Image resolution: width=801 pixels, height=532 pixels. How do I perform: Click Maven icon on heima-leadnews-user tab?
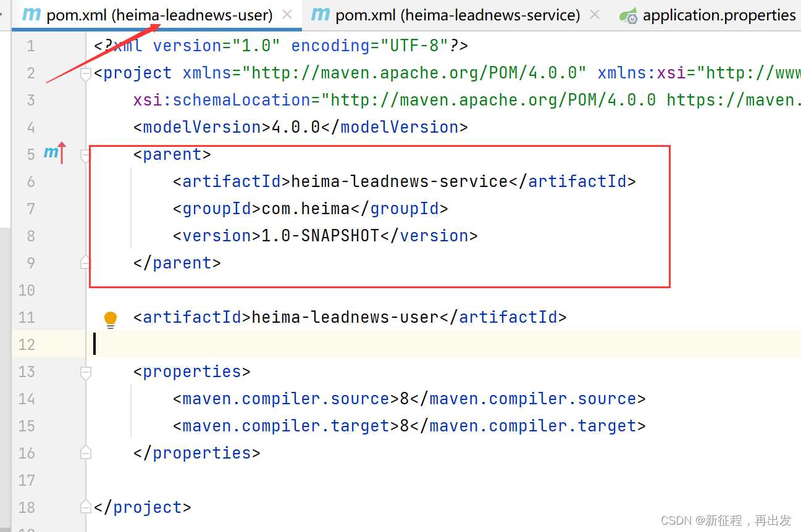coord(31,14)
